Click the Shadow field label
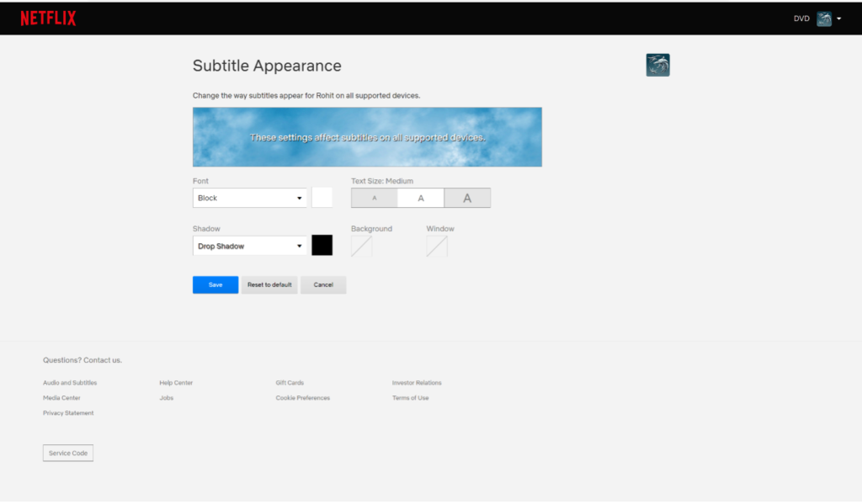 (x=206, y=229)
